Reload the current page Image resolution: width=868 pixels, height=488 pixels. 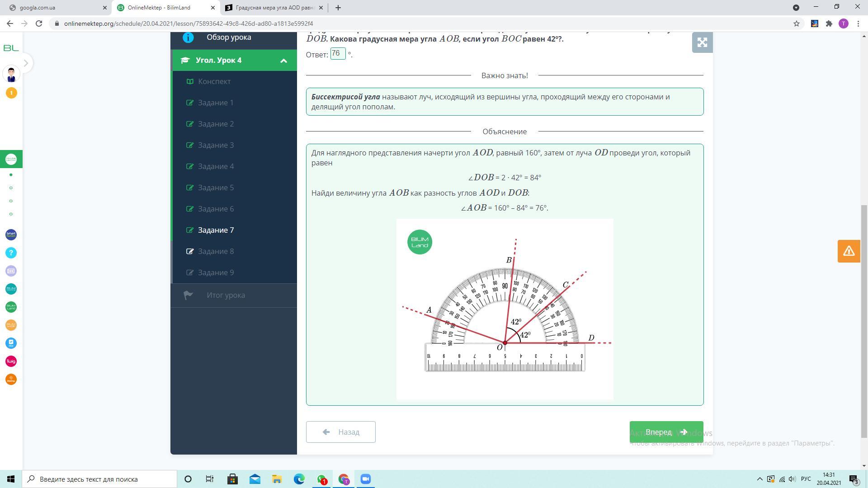coord(39,23)
